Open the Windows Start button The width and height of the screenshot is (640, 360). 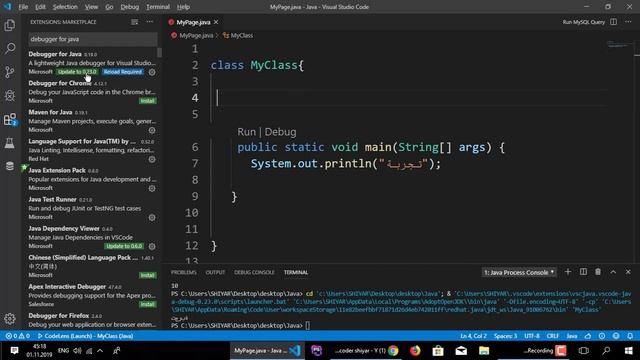(x=629, y=351)
